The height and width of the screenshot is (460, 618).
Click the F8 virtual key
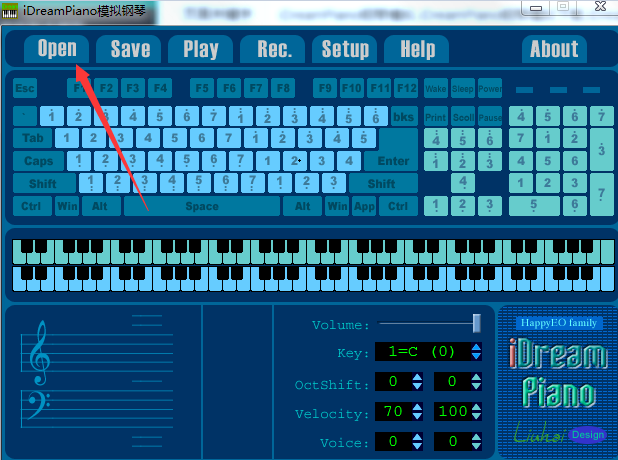pyautogui.click(x=283, y=88)
